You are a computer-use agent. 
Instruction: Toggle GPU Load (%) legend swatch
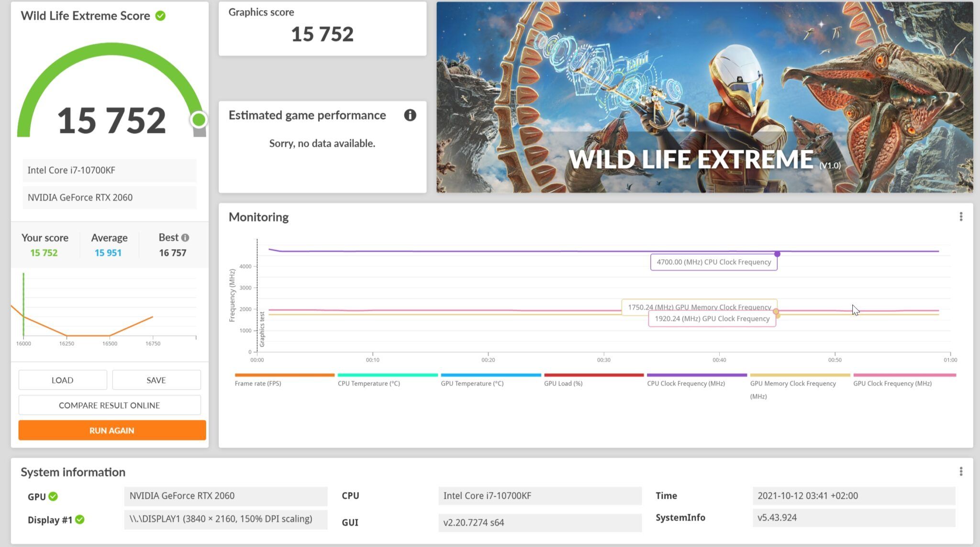594,375
